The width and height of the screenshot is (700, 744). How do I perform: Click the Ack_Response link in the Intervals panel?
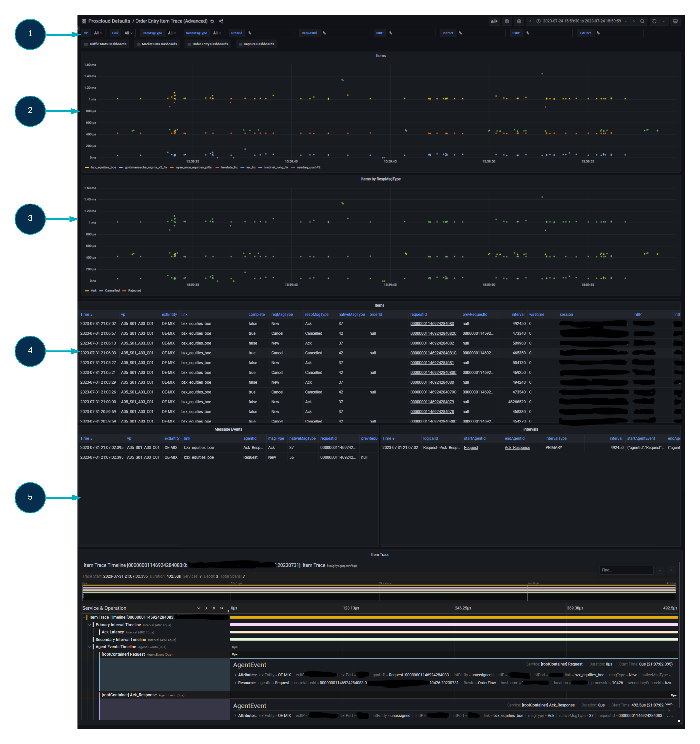coord(517,447)
